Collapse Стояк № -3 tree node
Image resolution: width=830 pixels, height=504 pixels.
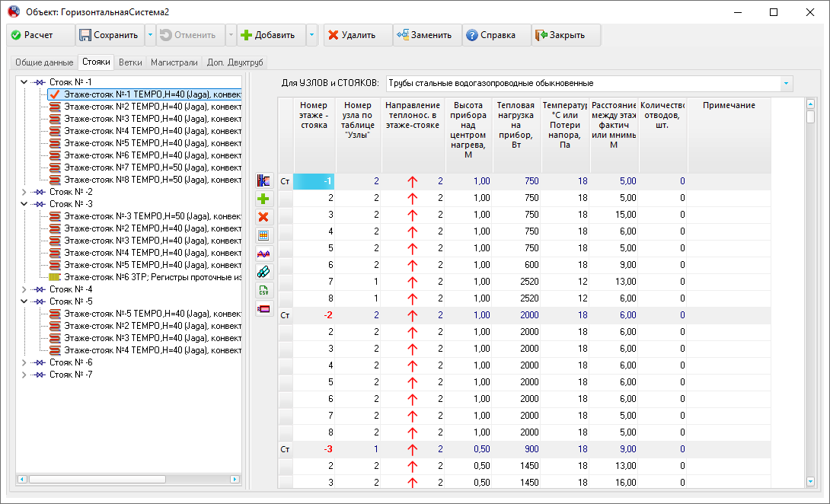pos(24,204)
